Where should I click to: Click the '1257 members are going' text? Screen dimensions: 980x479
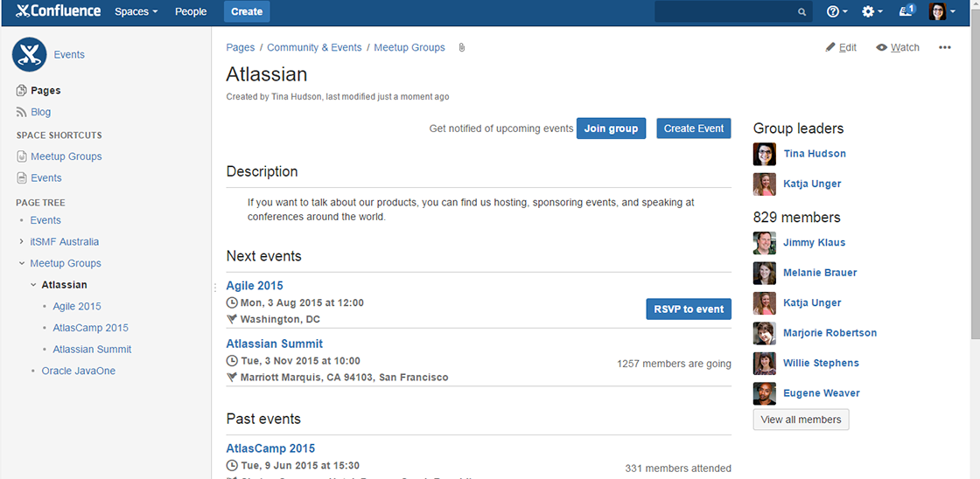674,364
